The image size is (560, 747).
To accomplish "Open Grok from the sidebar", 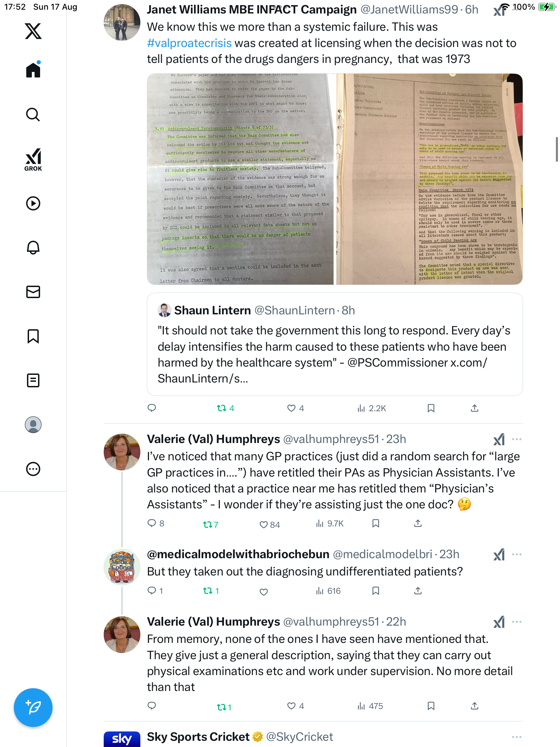I will pos(33,159).
